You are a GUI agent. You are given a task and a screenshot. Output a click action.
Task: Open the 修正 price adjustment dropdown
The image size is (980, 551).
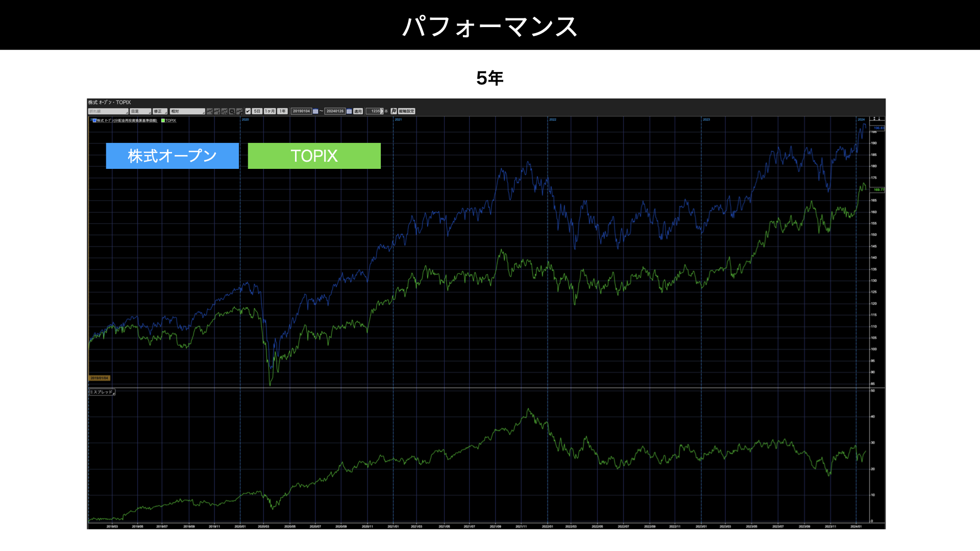pos(160,111)
